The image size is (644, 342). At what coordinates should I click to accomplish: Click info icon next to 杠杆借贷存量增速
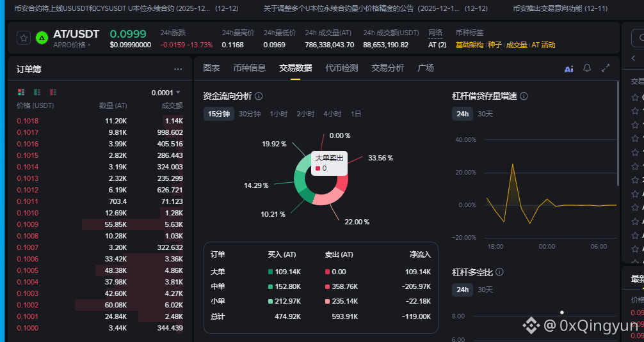click(x=524, y=96)
